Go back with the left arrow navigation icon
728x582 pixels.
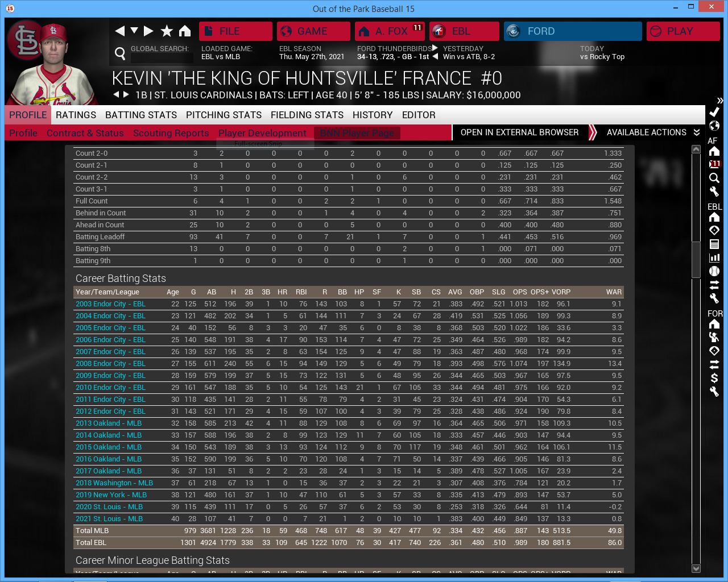tap(120, 31)
